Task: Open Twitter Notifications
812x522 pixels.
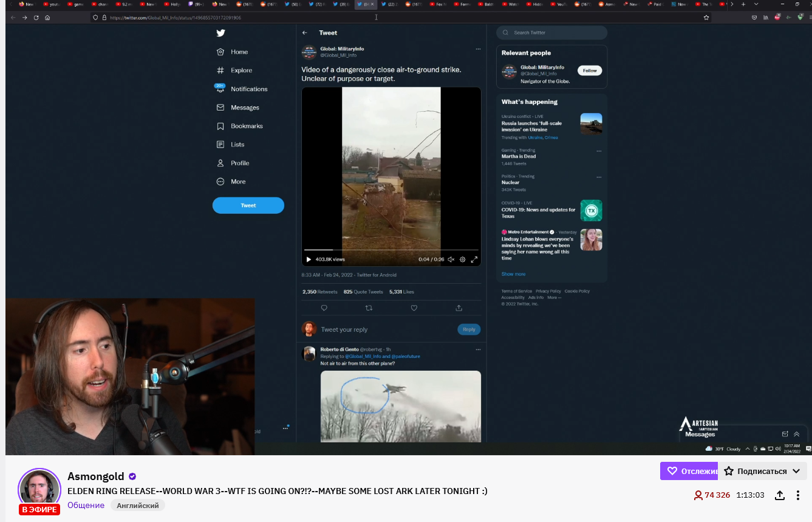Action: coord(242,89)
